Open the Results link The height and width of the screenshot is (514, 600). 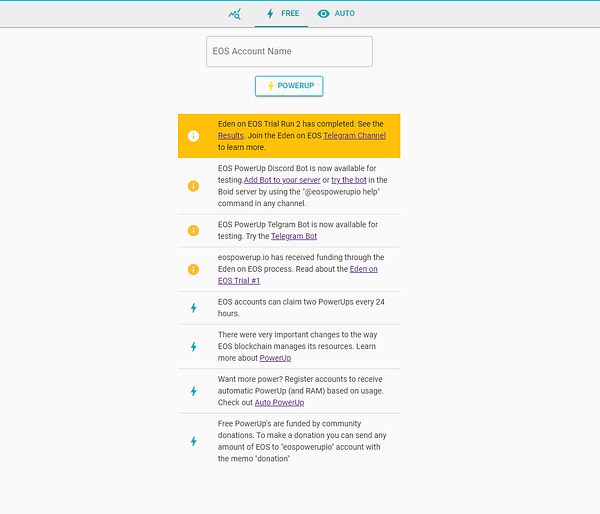point(231,135)
